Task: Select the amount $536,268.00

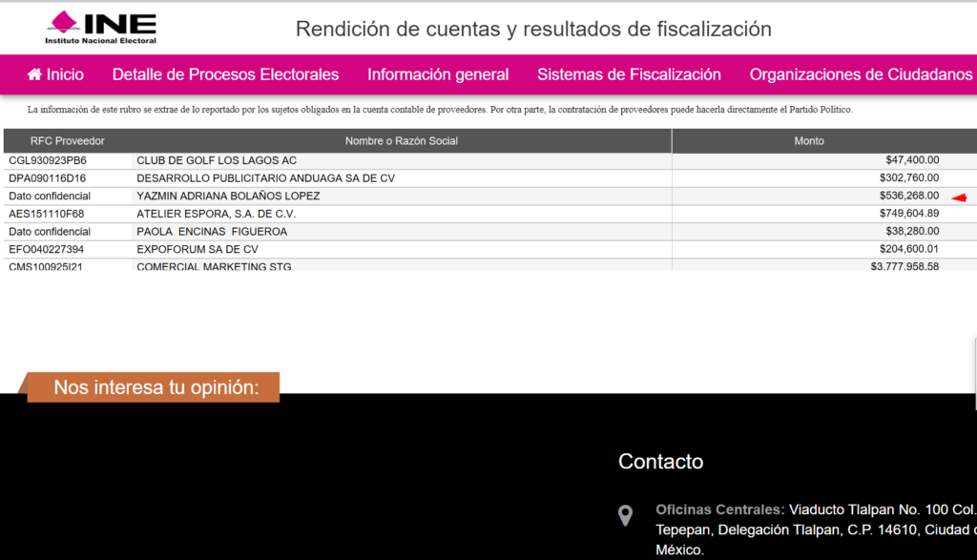Action: pyautogui.click(x=909, y=196)
